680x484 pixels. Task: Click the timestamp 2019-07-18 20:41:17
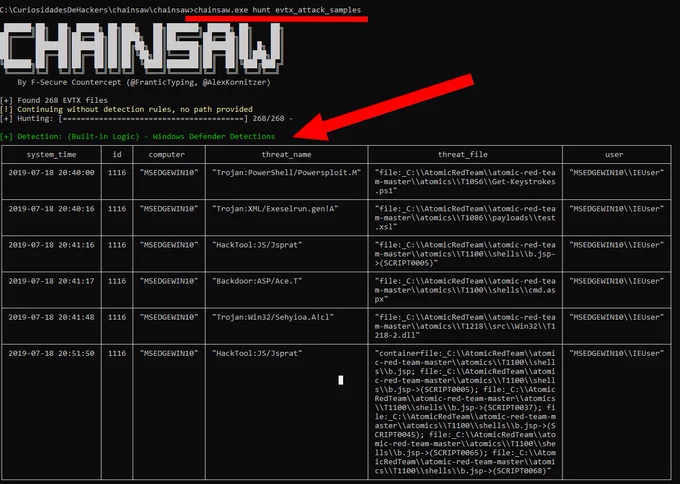(51, 281)
